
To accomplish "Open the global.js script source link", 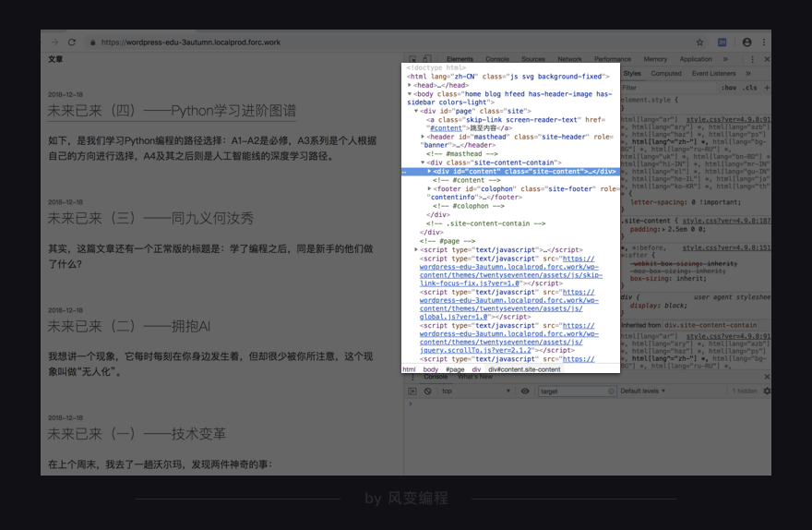I will click(x=509, y=304).
